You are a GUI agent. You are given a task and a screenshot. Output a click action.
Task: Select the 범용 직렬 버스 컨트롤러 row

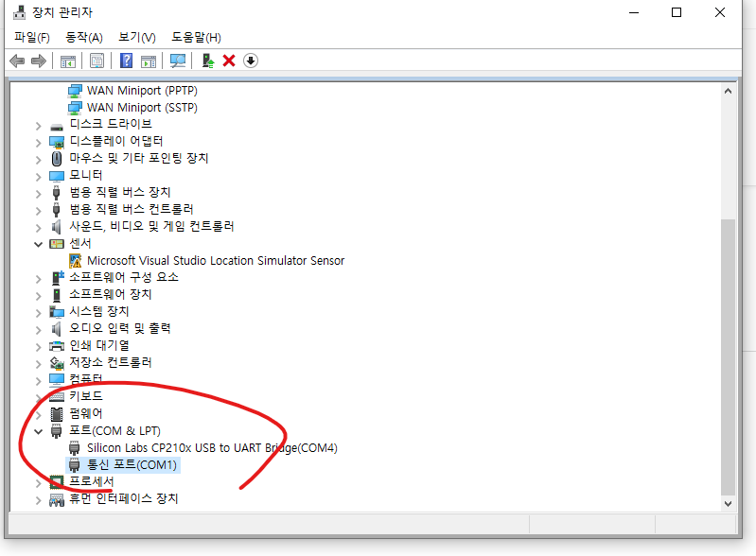click(132, 210)
